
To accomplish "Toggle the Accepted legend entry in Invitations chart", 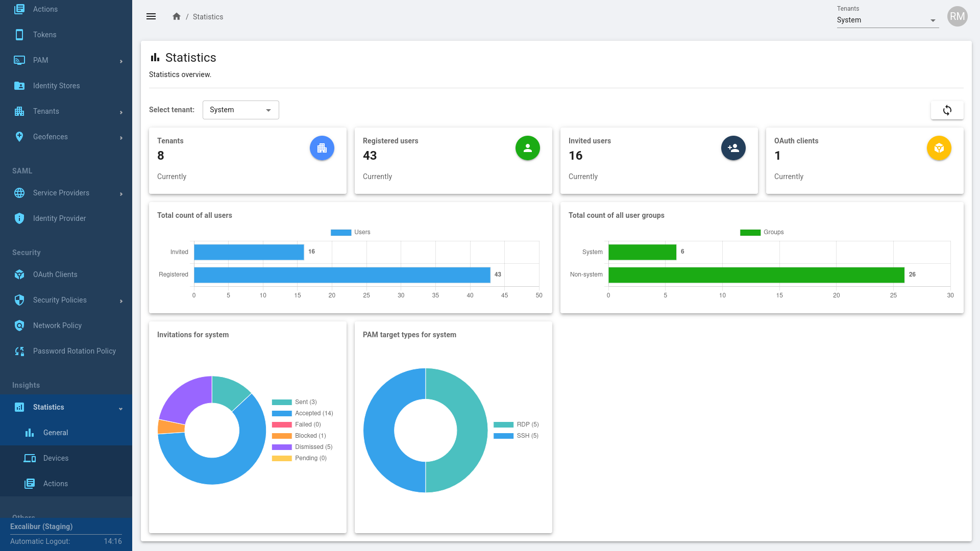I will (303, 413).
